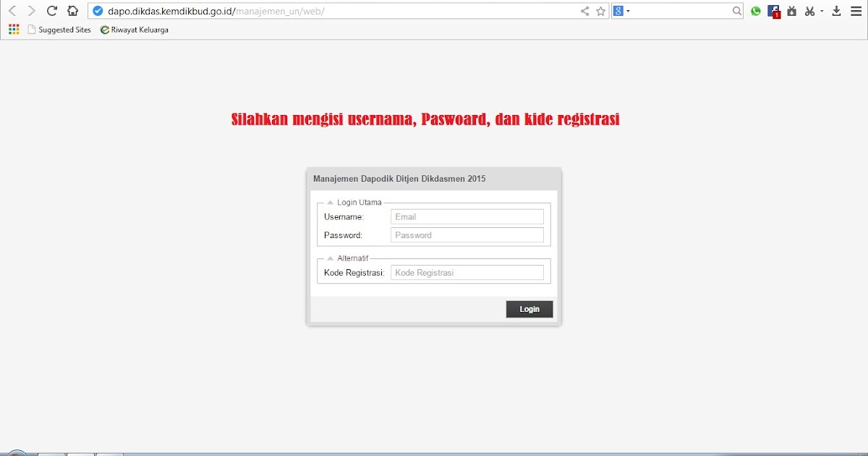Viewport: 868px width, 456px height.
Task: Click the 'Kode Registrasi:' label
Action: 354,273
